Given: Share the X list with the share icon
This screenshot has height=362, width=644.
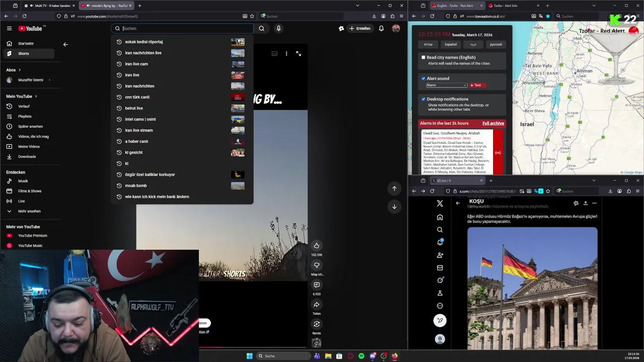Looking at the screenshot, I should (585, 203).
